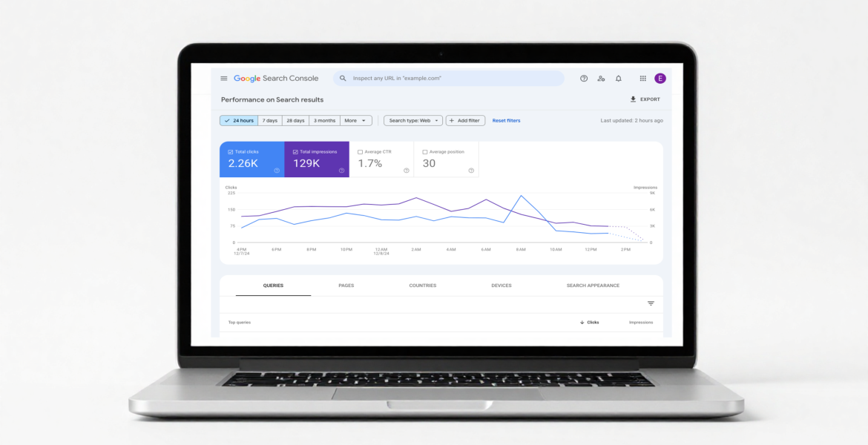
Task: Click the magnifier icon in the URL inspection bar
Action: click(343, 79)
